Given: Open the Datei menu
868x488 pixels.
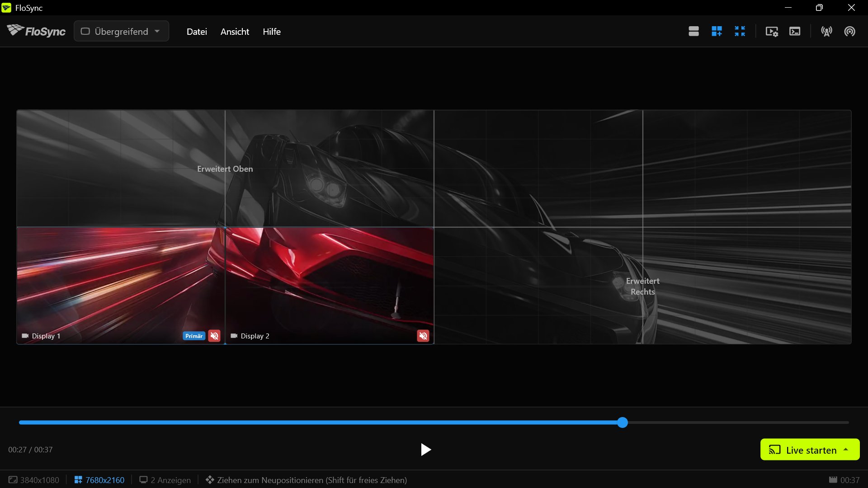Looking at the screenshot, I should click(197, 32).
